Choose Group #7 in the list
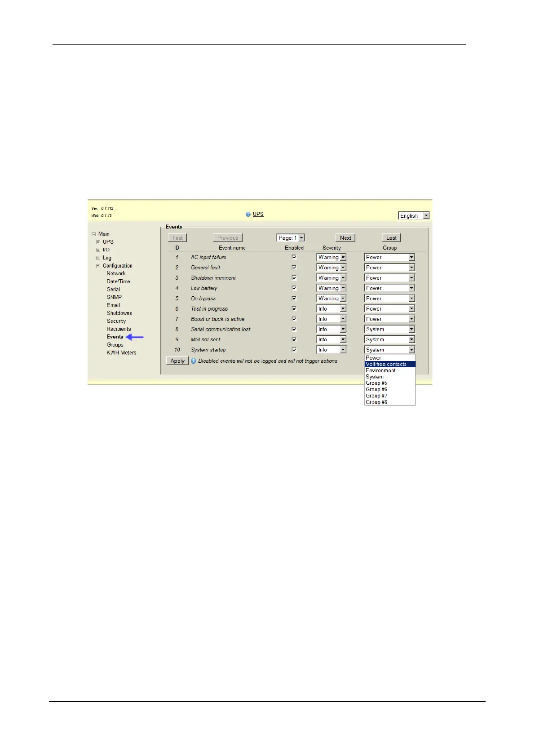This screenshot has height=756, width=535. click(x=390, y=396)
